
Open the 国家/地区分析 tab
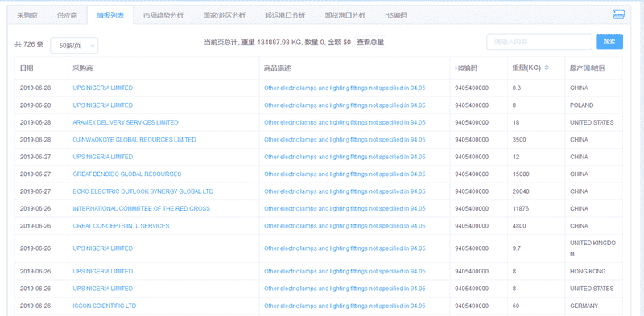click(225, 15)
